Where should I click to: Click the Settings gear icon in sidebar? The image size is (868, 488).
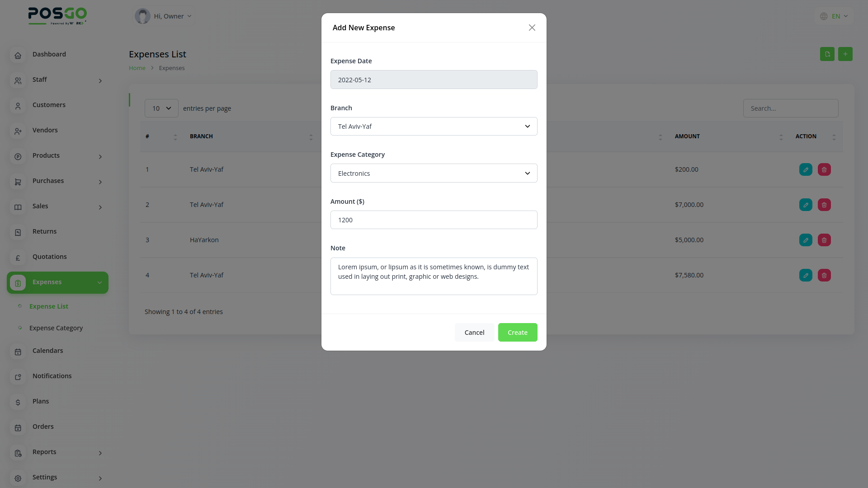[18, 479]
